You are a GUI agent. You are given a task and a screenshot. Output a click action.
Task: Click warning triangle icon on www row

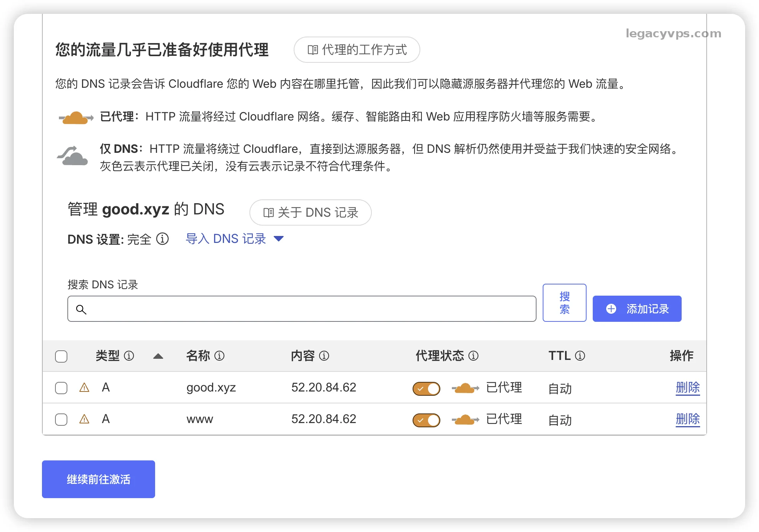84,419
